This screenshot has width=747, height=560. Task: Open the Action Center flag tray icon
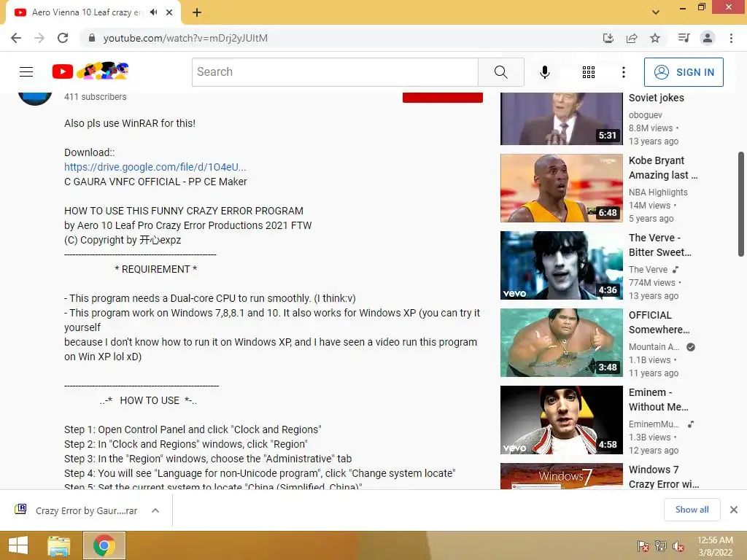click(x=643, y=545)
